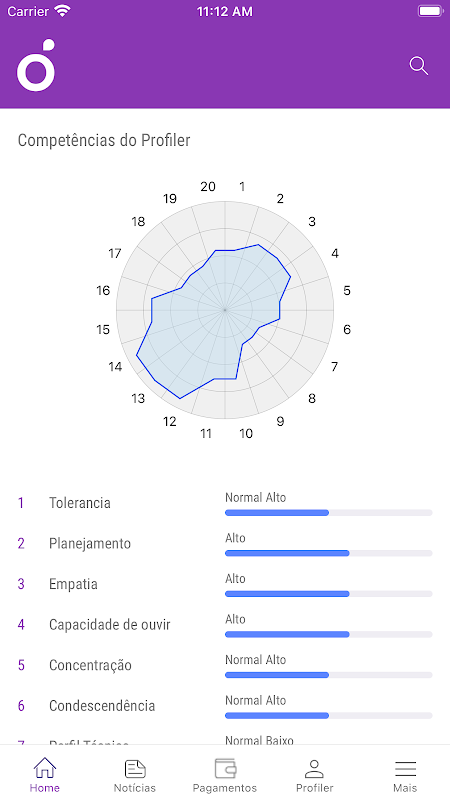Click the Capacidade de ouvir progress bar
Viewport: 450px width, 800px height.
pos(329,634)
